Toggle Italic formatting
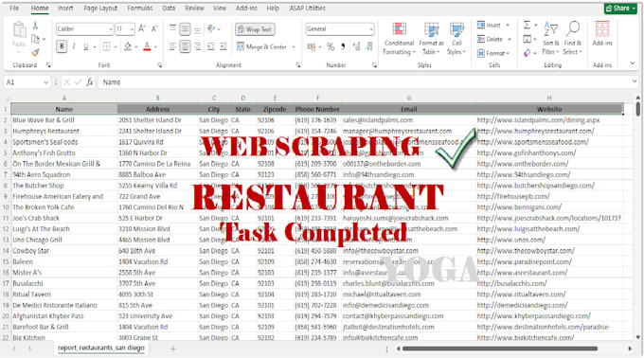The height and width of the screenshot is (358, 644). [x=74, y=46]
